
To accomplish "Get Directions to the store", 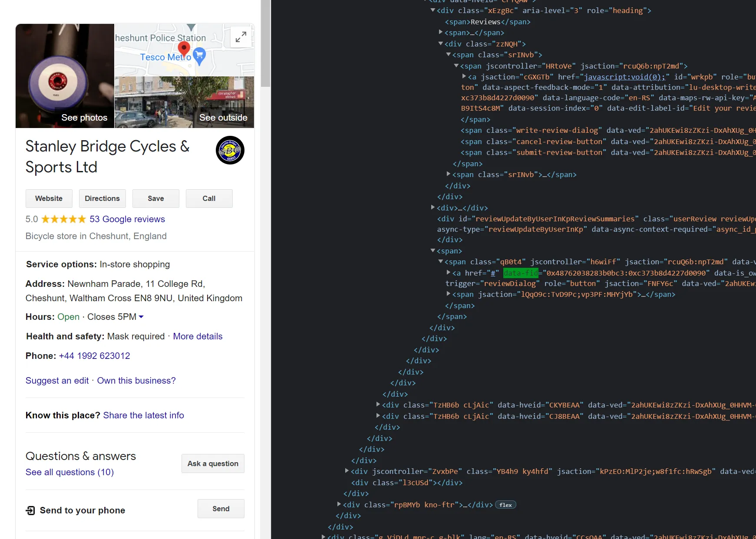I will [x=102, y=198].
